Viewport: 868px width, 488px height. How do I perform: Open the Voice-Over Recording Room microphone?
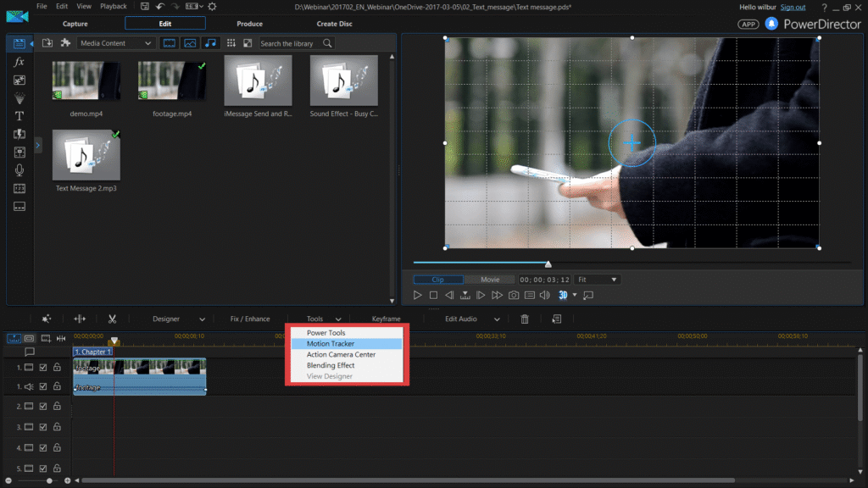click(x=19, y=170)
